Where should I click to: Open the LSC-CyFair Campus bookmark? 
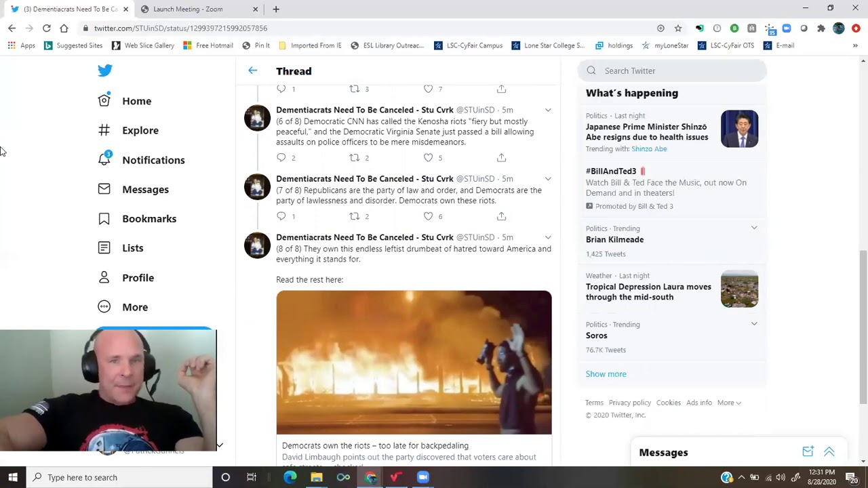(x=468, y=45)
